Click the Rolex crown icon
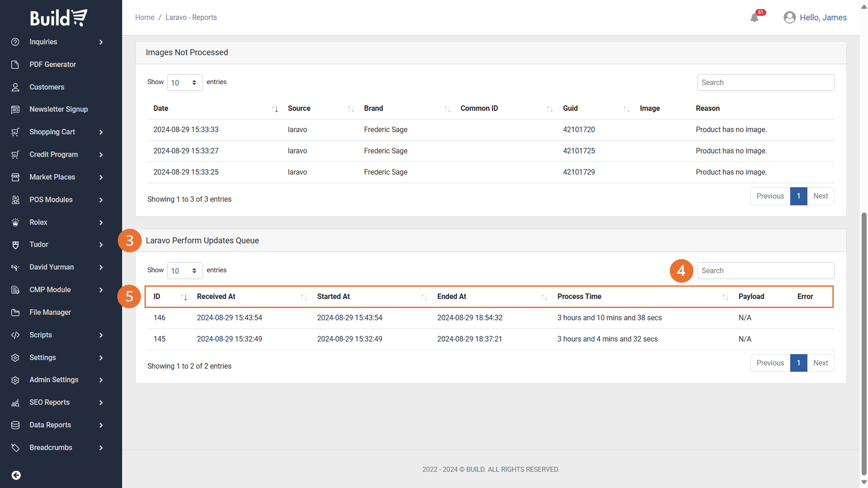Image resolution: width=868 pixels, height=488 pixels. (16, 222)
